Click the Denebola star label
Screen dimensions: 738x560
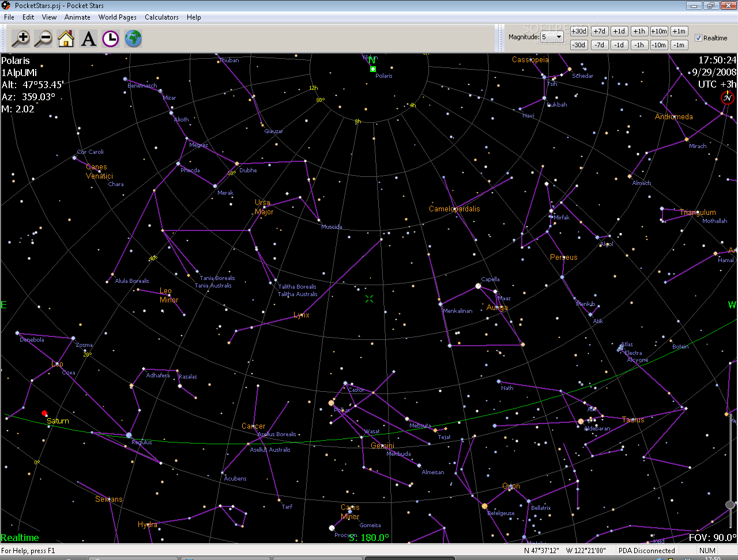tap(32, 340)
